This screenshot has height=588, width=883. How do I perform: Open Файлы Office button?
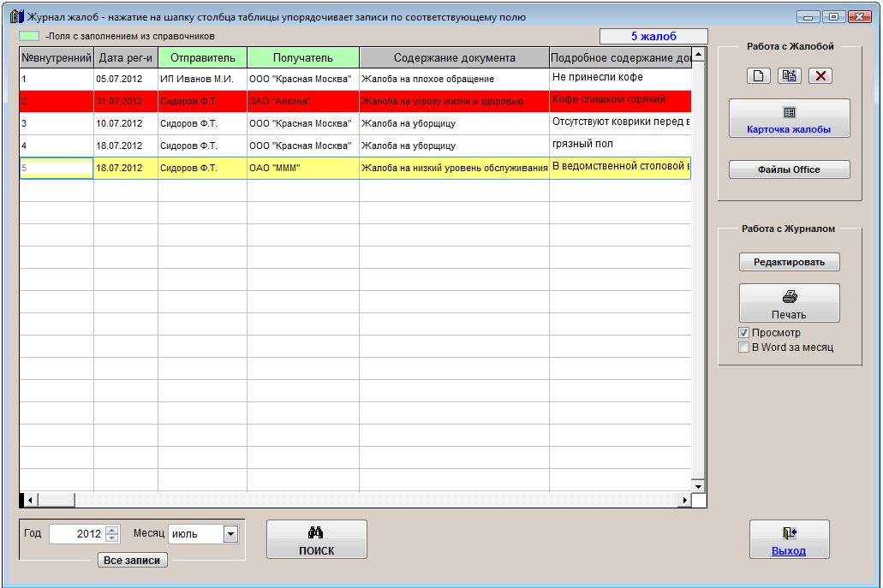(x=789, y=169)
